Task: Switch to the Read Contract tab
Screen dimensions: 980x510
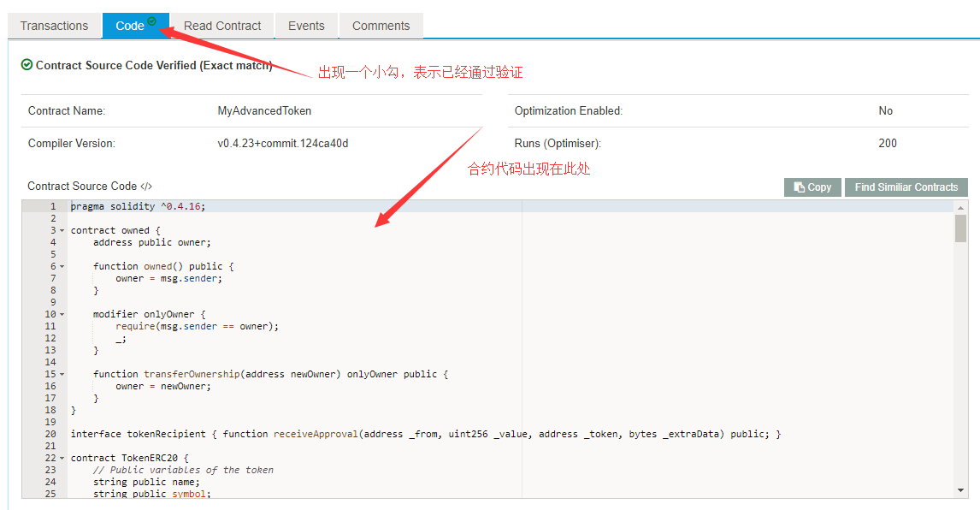Action: pyautogui.click(x=222, y=26)
